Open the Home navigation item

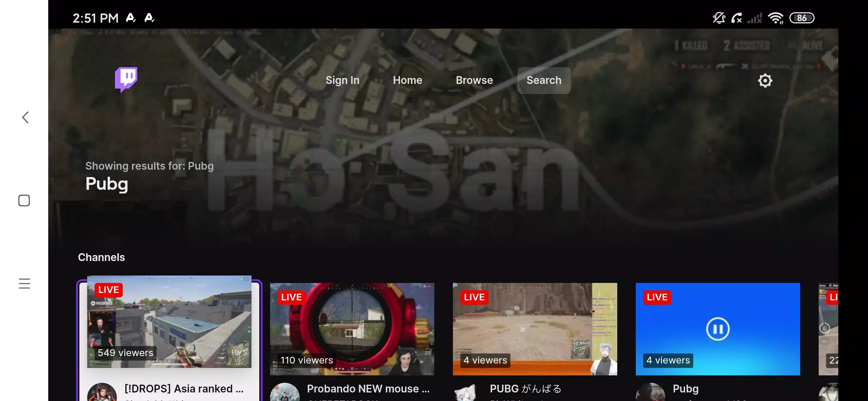407,80
